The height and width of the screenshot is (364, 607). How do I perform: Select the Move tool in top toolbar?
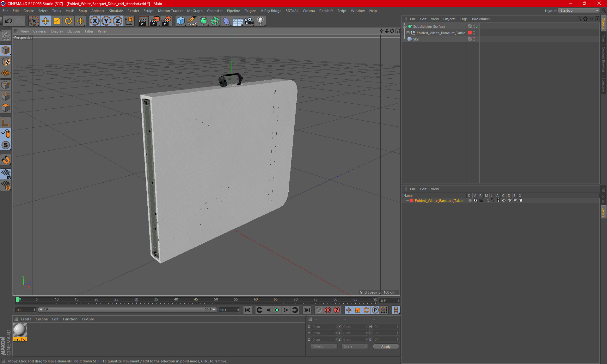click(46, 21)
